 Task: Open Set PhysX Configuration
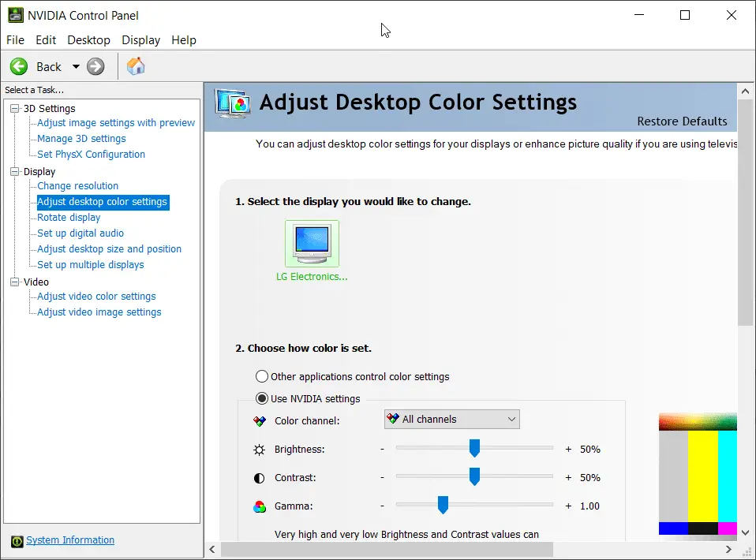[x=91, y=155]
